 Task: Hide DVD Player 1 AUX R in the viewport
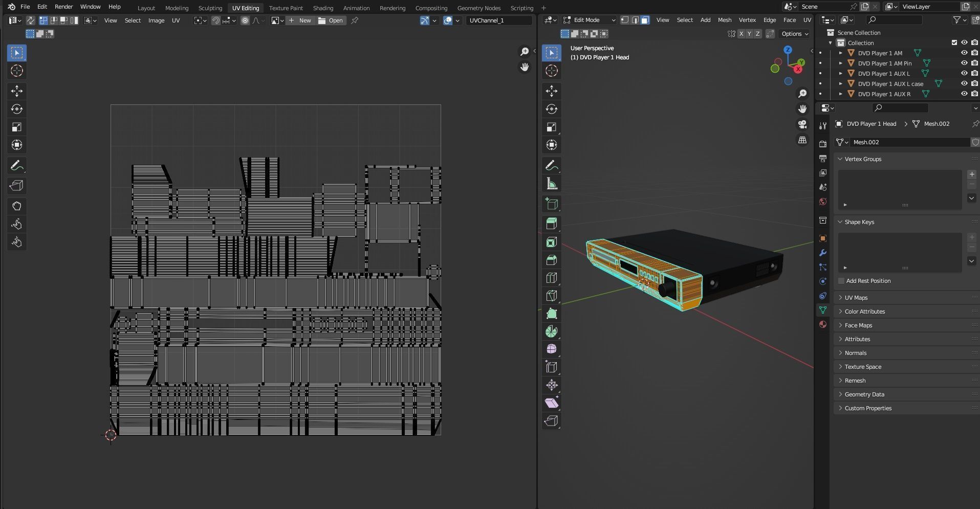click(964, 94)
